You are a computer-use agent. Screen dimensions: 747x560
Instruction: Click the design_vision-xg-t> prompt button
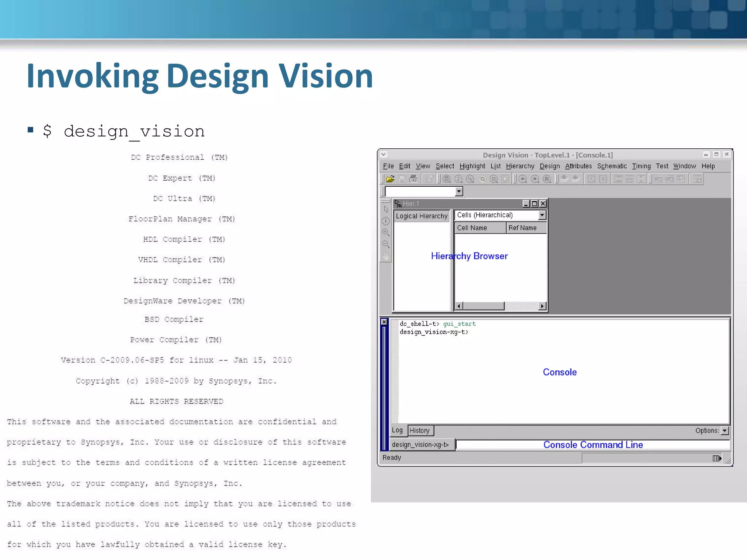click(x=422, y=445)
